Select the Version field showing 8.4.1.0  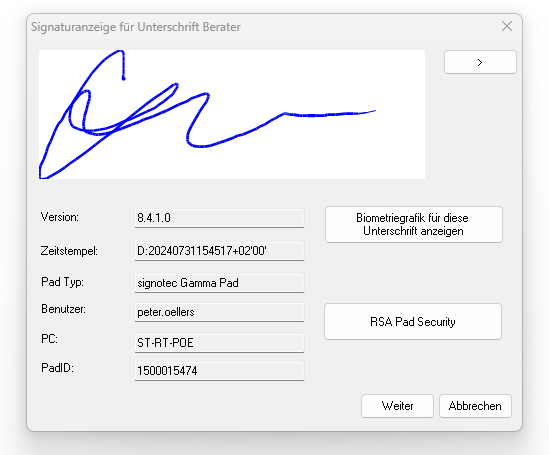(220, 218)
